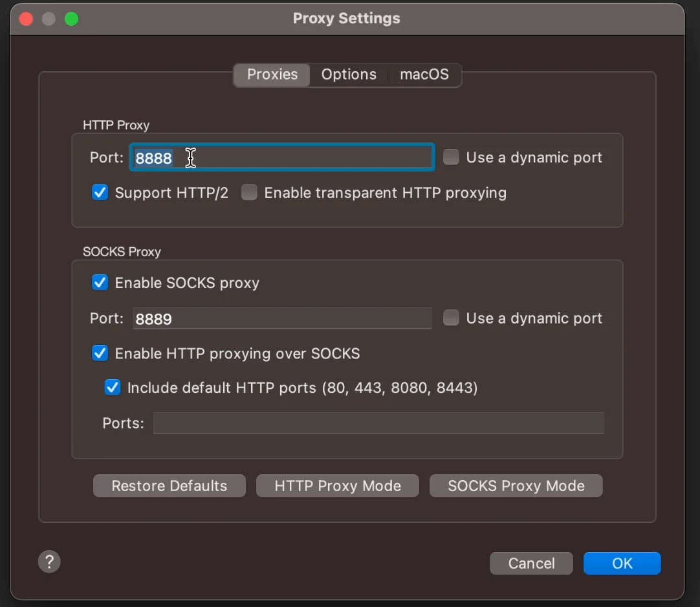
Task: Disable HTTP proxying over SOCKS
Action: click(100, 353)
